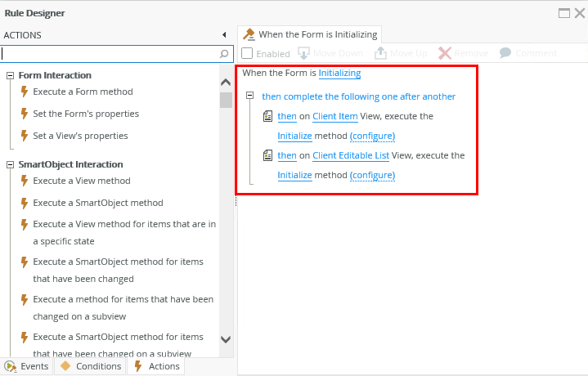Collapse the Actions panel with arrow

click(224, 35)
